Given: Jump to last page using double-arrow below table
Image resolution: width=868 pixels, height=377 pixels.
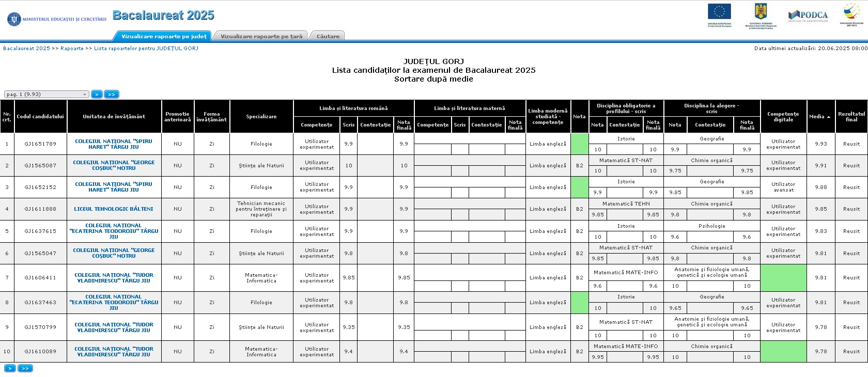Looking at the screenshot, I should [x=25, y=368].
